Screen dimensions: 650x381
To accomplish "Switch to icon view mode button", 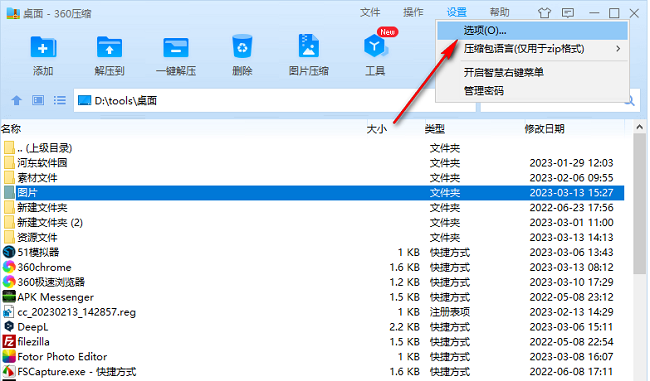I will click(x=38, y=100).
